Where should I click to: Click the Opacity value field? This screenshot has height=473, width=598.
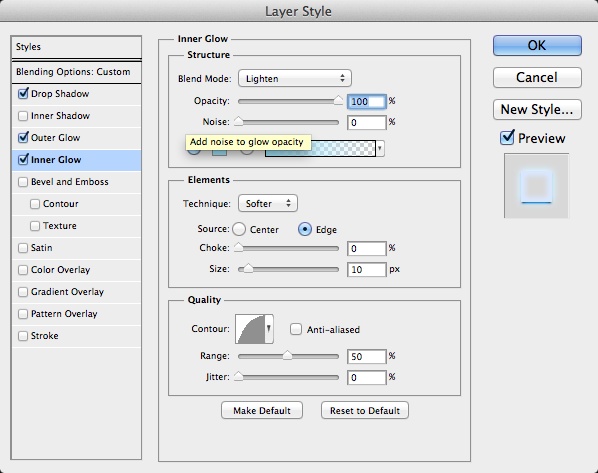[x=367, y=101]
